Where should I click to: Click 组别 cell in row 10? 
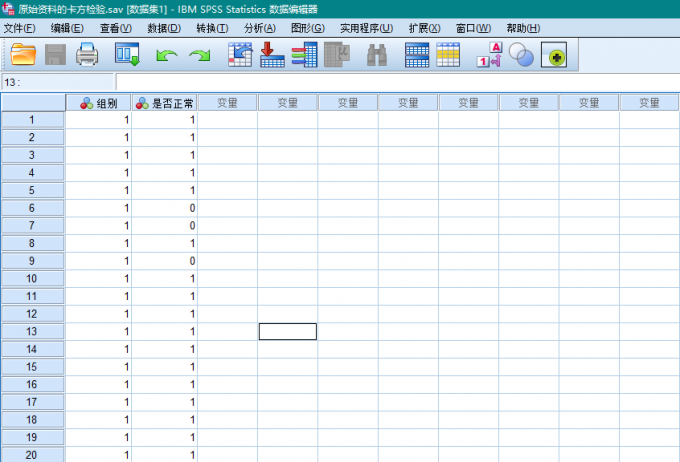tap(98, 279)
